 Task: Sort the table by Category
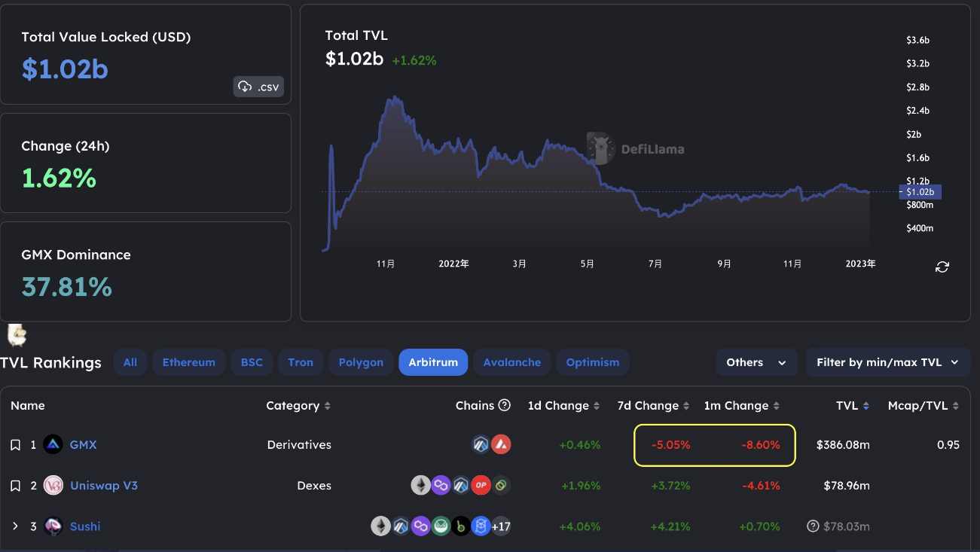(x=298, y=406)
